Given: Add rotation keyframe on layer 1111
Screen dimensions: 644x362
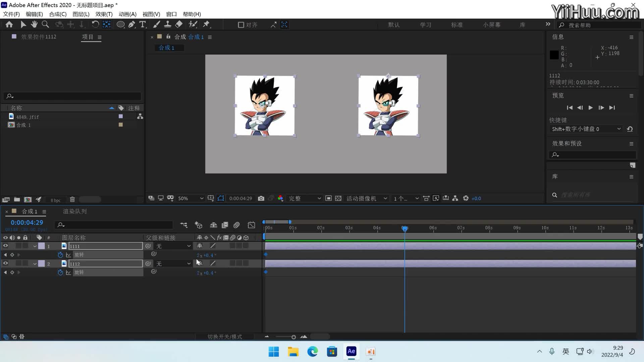Looking at the screenshot, I should pos(12,255).
